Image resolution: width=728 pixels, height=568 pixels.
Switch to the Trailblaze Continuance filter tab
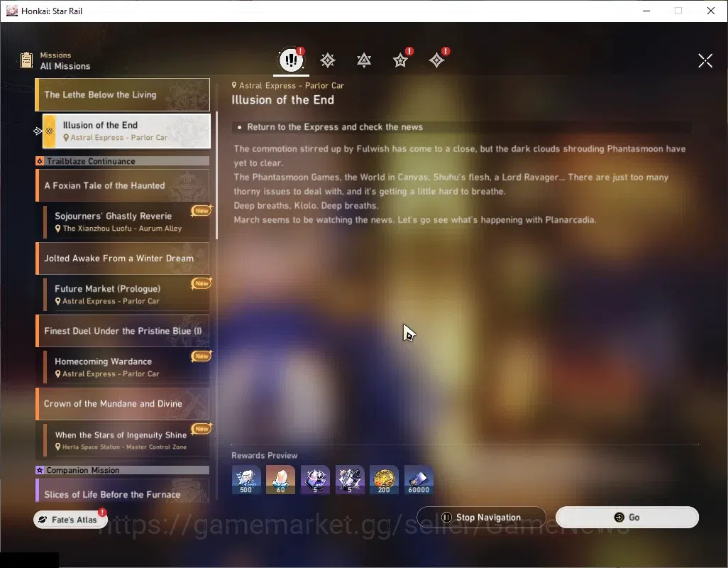364,60
